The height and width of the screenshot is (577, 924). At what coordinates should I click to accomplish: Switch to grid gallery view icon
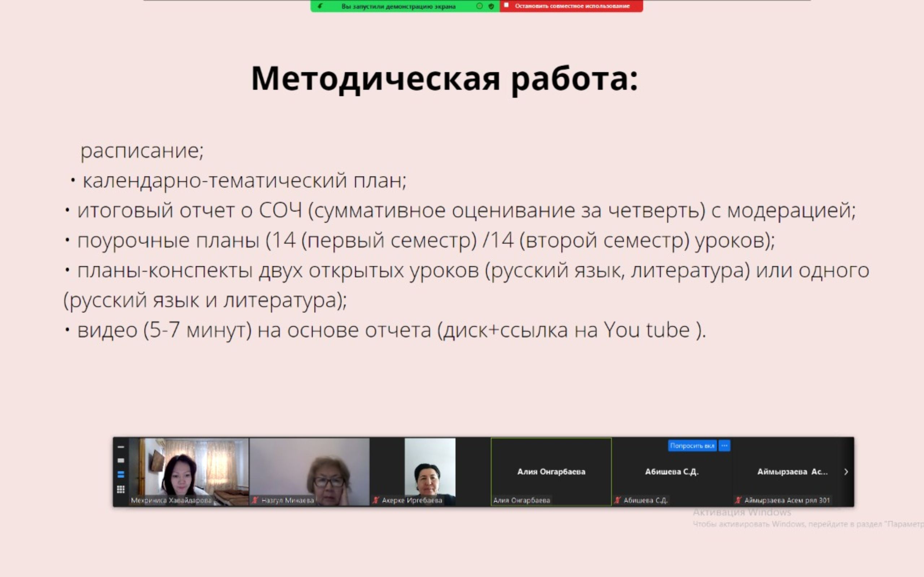click(121, 489)
